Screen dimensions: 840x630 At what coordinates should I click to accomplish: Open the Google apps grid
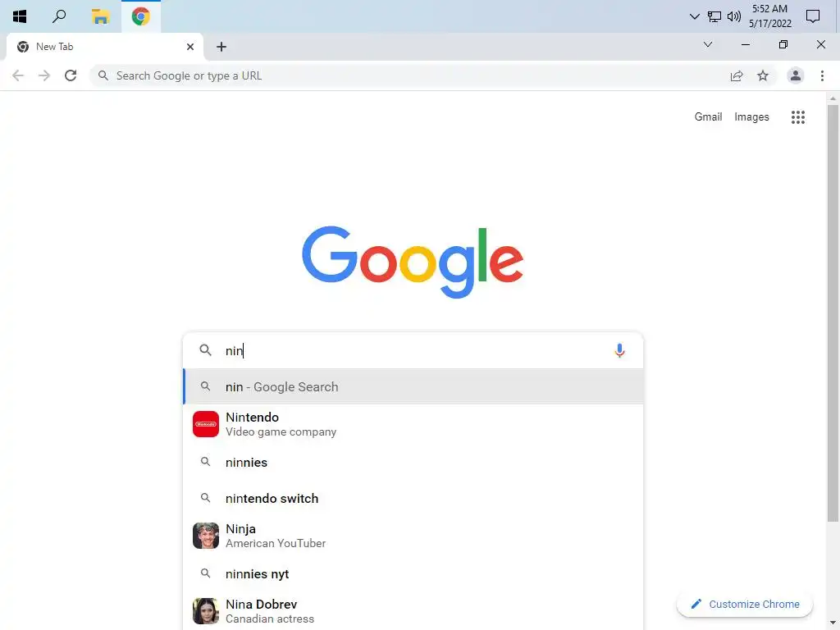[798, 117]
